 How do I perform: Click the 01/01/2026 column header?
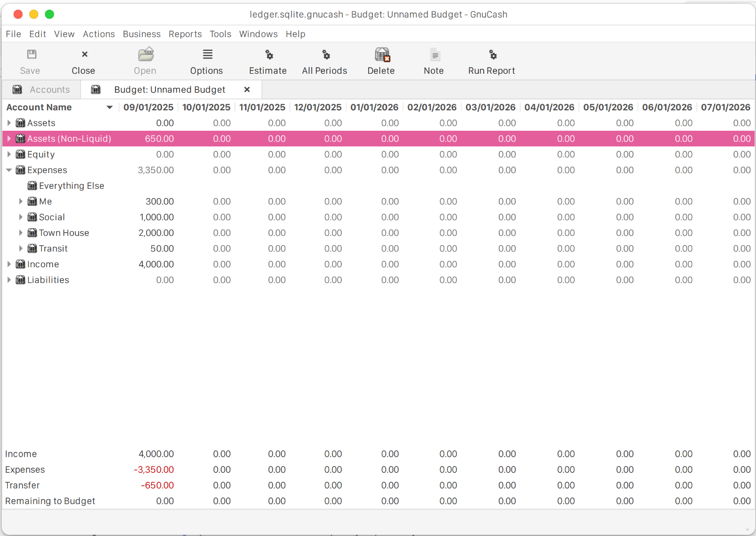tap(374, 107)
